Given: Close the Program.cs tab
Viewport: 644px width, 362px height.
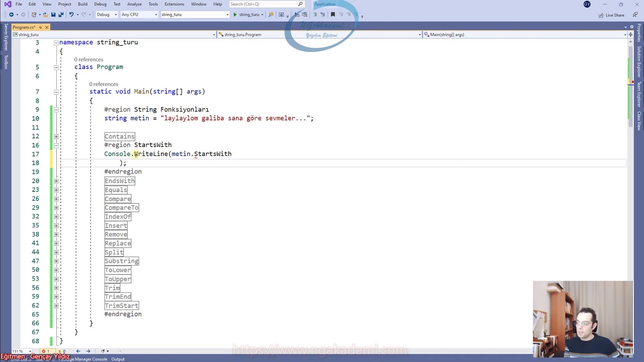Looking at the screenshot, I should [47, 27].
